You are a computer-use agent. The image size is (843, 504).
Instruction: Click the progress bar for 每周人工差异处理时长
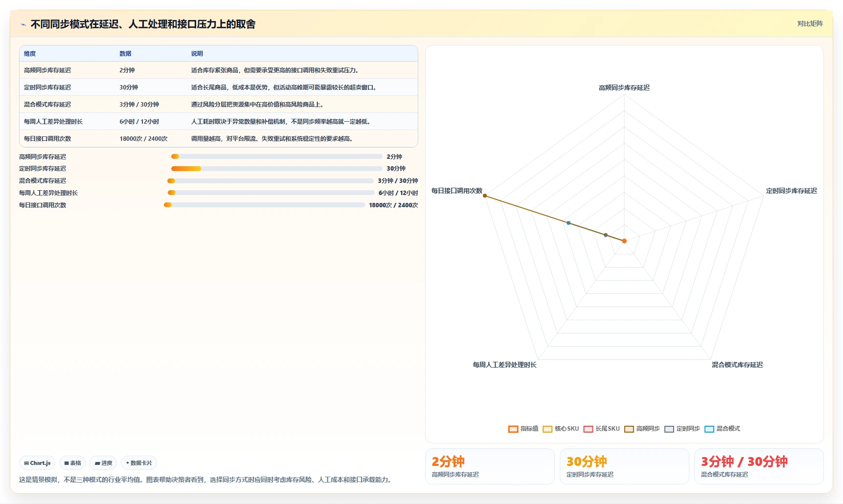click(x=271, y=193)
